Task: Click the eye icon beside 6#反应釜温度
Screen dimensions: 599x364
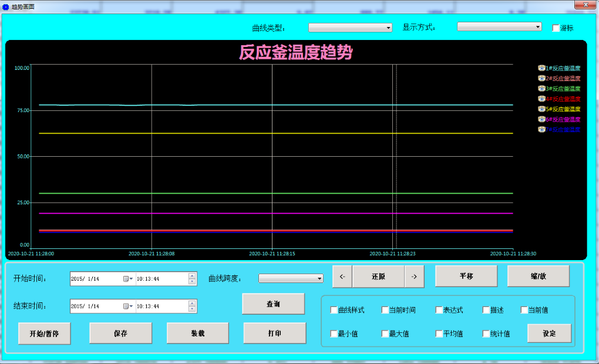Action: click(x=541, y=119)
